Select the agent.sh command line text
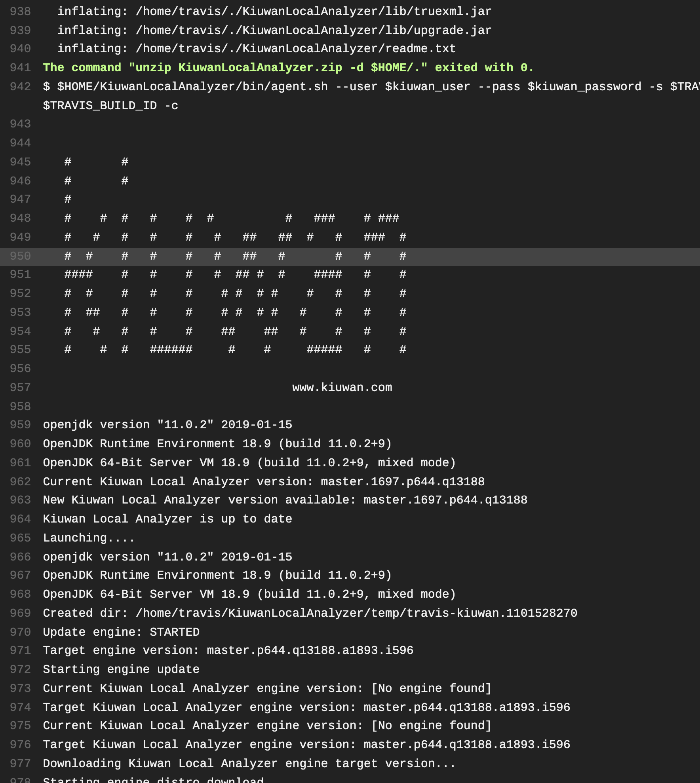Image resolution: width=700 pixels, height=783 pixels. click(x=277, y=87)
